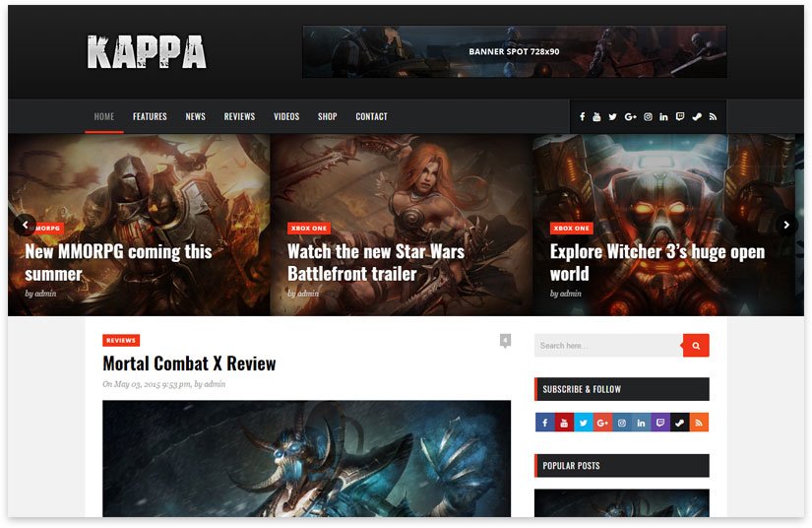Open the Twitch icon in the navigation bar
812x528 pixels.
(680, 116)
